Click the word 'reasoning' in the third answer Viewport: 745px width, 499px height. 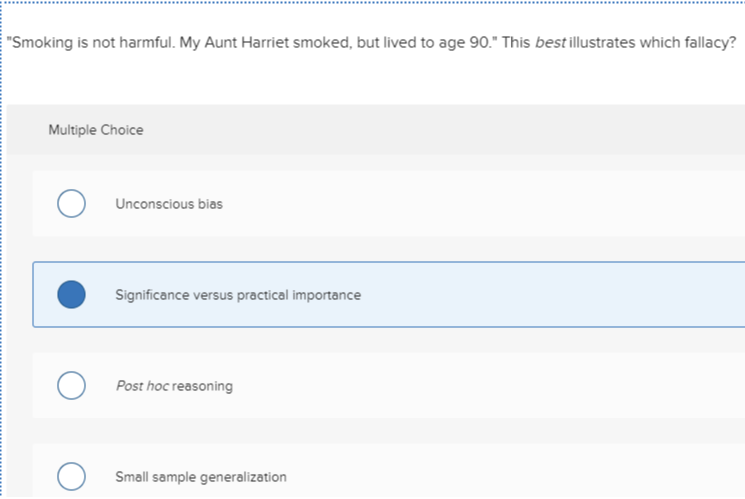coord(202,386)
